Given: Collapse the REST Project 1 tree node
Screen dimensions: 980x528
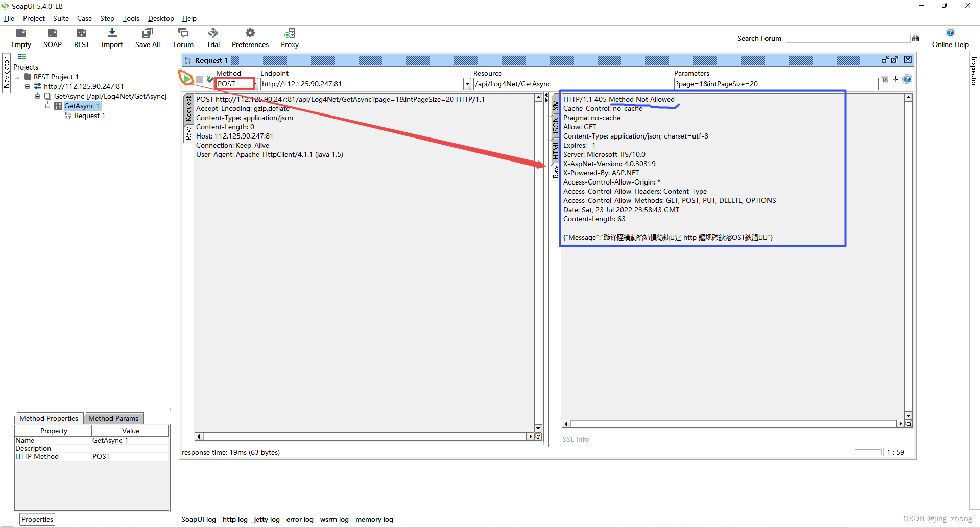Looking at the screenshot, I should coord(17,77).
